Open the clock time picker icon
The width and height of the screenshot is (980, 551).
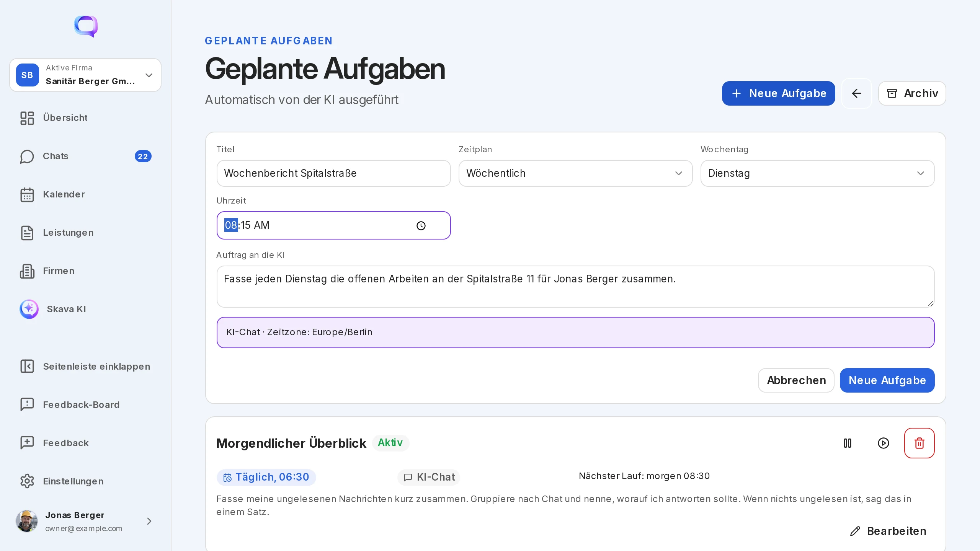pyautogui.click(x=421, y=226)
